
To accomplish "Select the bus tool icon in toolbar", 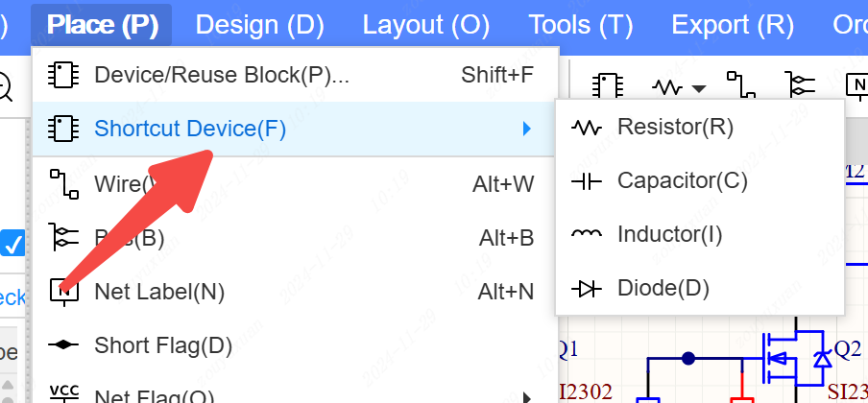I will 800,86.
